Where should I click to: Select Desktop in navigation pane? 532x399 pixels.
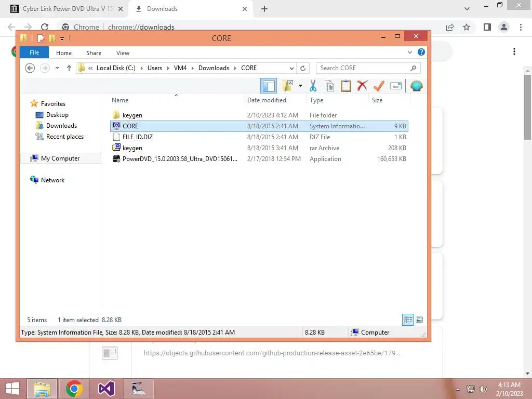[x=57, y=115]
